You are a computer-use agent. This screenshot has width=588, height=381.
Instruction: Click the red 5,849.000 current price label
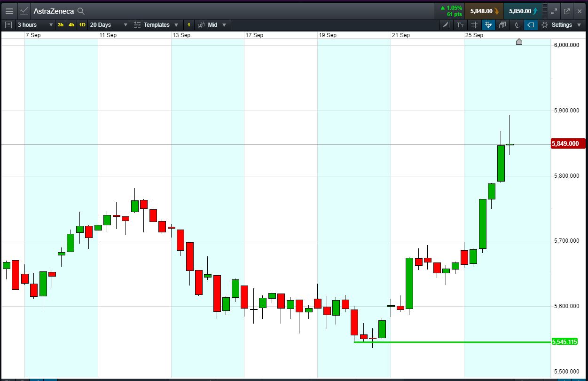coord(568,143)
